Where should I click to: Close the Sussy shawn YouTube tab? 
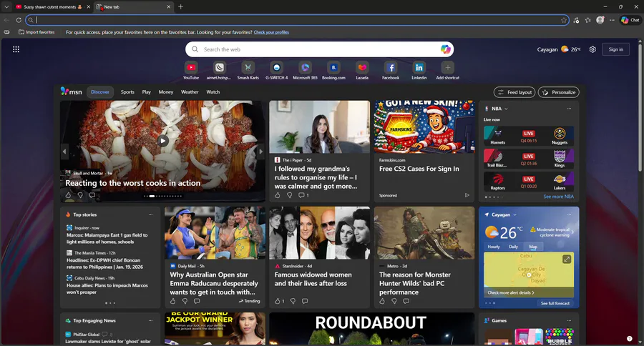point(88,7)
